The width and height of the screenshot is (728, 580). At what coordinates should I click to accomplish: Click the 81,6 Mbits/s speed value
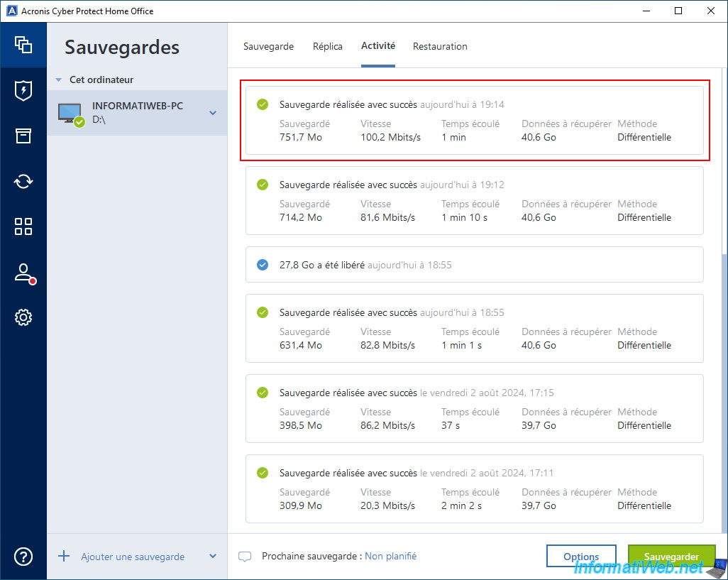387,218
